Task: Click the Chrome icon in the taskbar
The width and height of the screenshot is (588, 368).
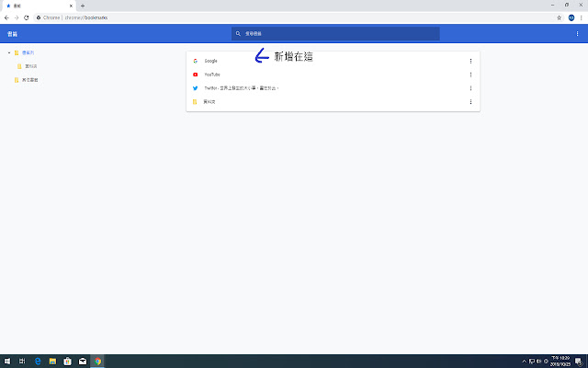Action: click(97, 362)
